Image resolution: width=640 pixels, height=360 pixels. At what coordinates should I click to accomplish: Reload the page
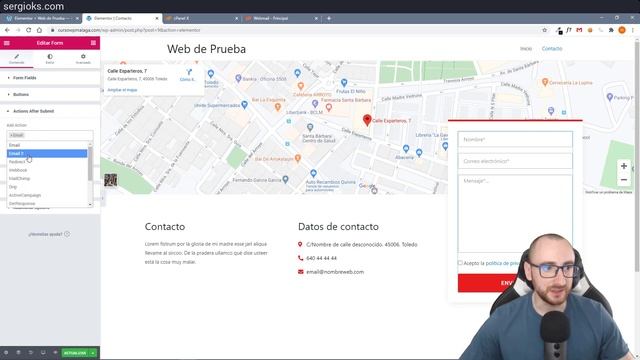click(x=29, y=30)
